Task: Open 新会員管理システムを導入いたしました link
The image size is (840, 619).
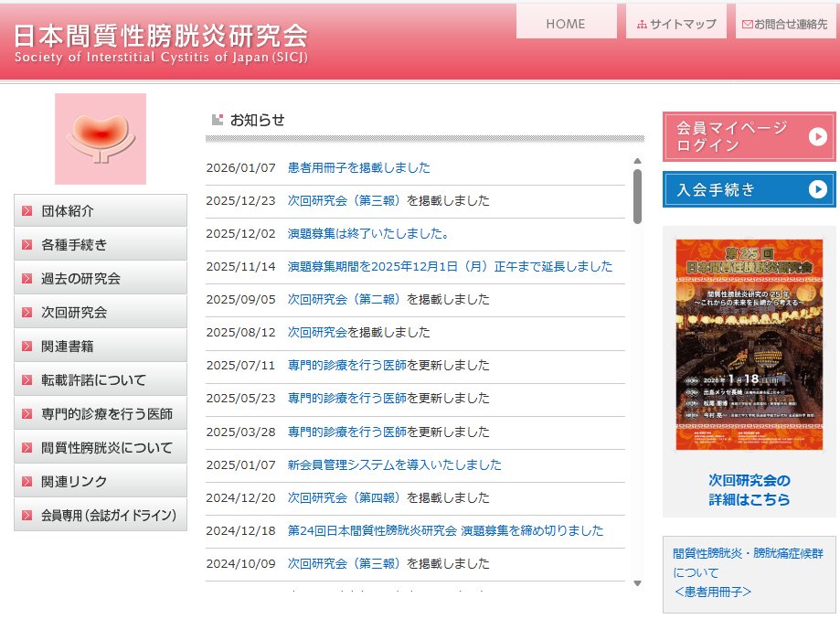Action: click(394, 464)
